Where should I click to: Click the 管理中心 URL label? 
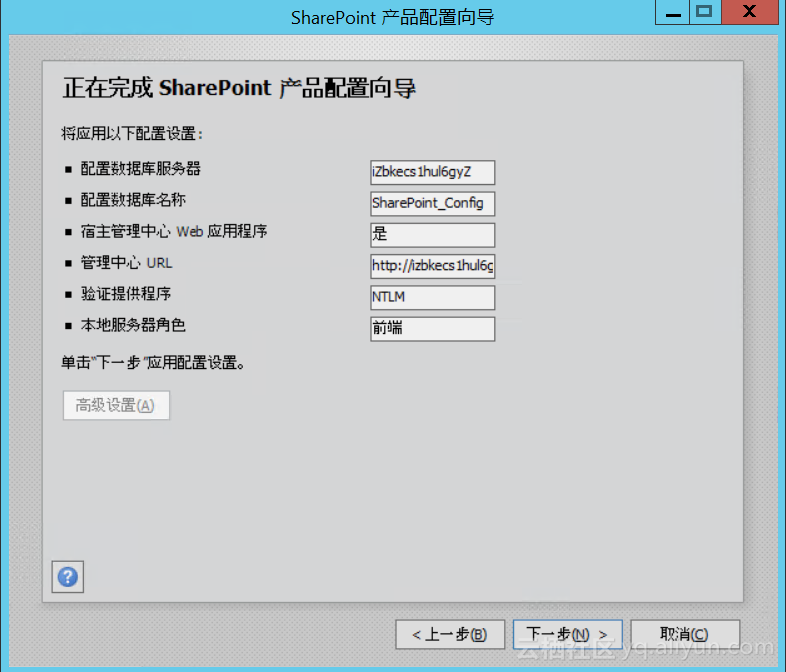coord(126,263)
